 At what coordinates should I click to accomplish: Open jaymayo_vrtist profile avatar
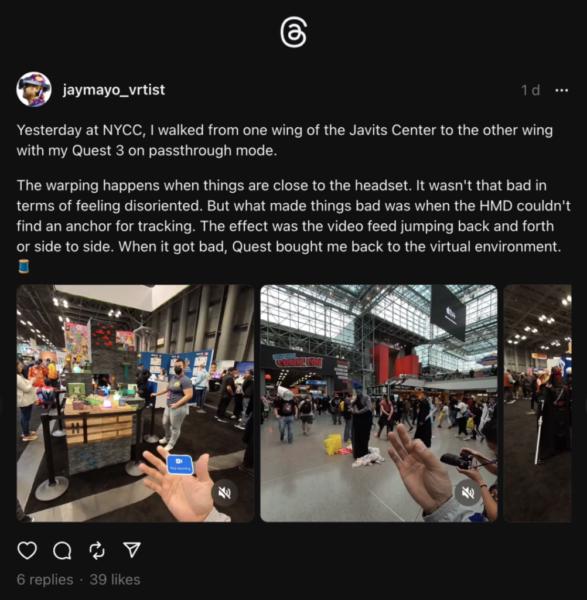34,90
